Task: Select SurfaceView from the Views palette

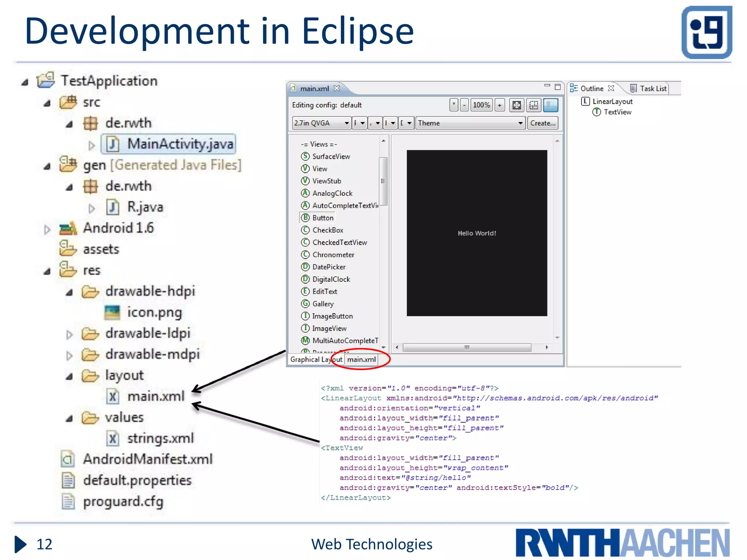Action: click(x=325, y=156)
